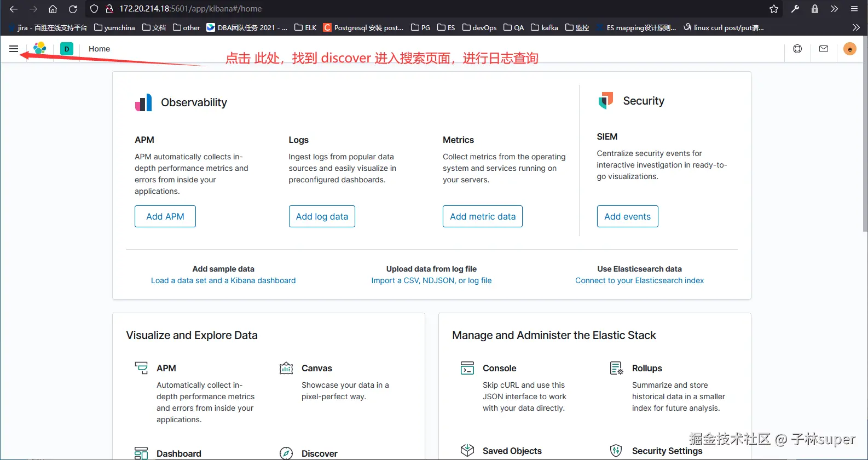
Task: Open browser home page icon
Action: (x=53, y=9)
